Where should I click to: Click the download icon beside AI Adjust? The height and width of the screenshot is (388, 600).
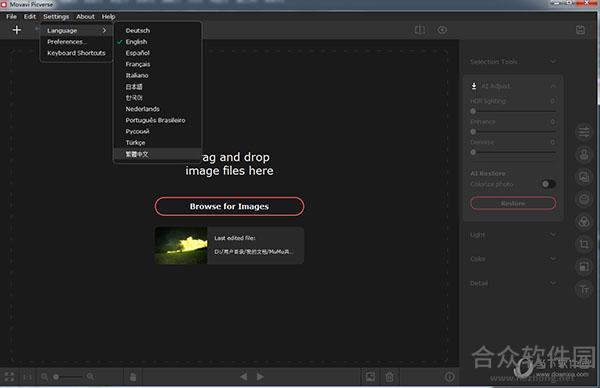[x=474, y=86]
